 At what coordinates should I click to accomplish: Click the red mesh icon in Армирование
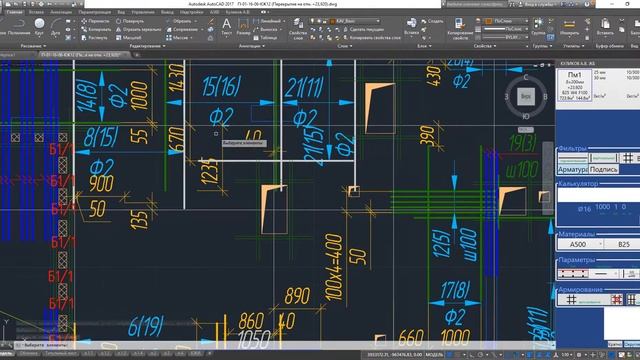pos(616,300)
